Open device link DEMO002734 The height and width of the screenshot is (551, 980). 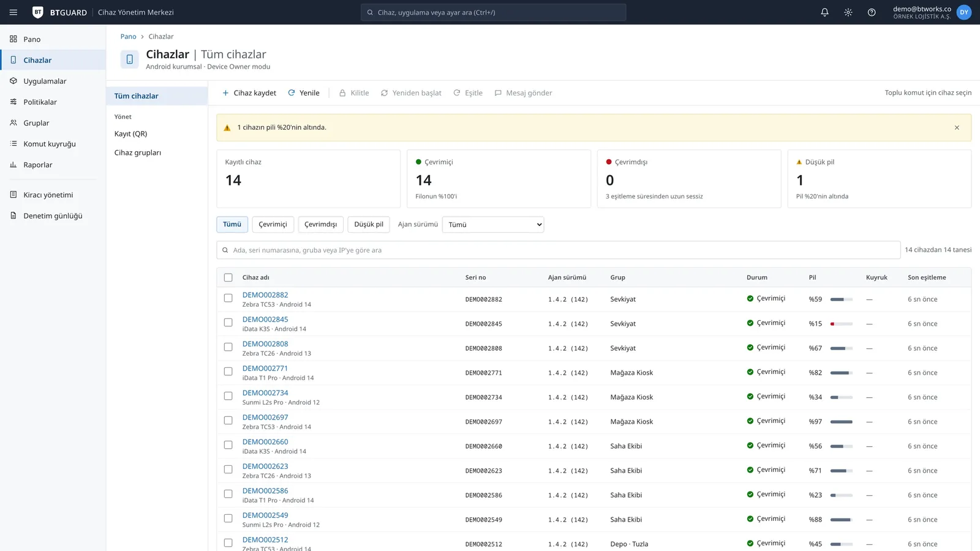[x=265, y=393]
